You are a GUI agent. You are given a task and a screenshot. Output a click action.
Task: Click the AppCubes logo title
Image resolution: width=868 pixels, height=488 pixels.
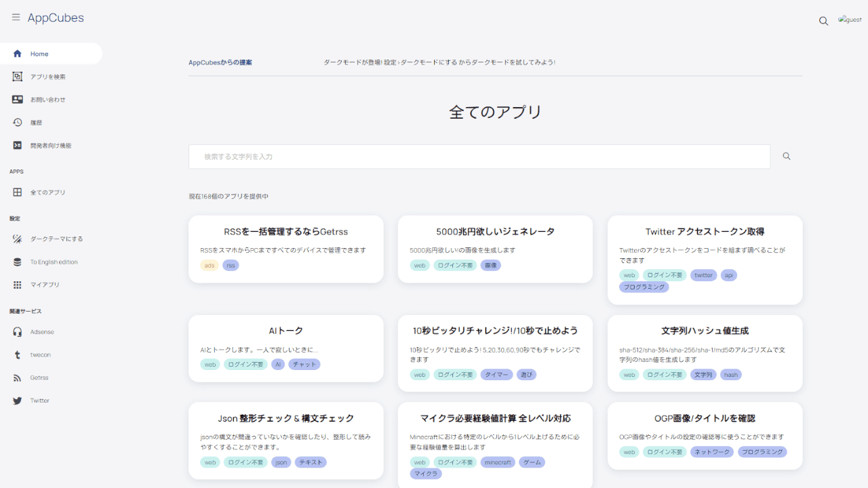click(x=56, y=18)
